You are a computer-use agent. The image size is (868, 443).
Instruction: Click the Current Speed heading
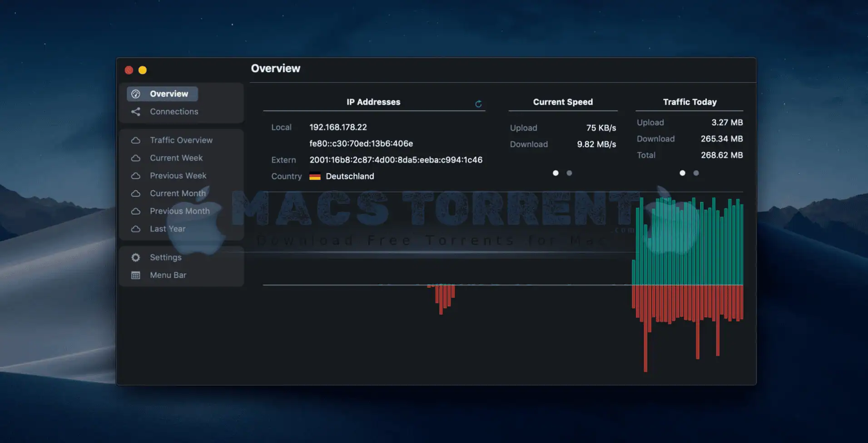coord(563,102)
